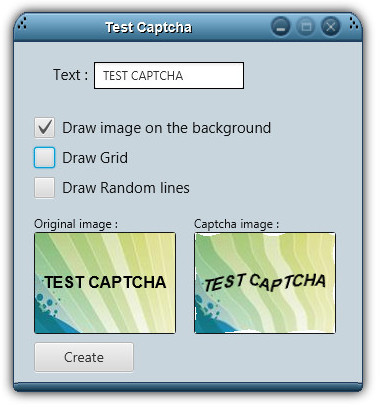The height and width of the screenshot is (407, 383).
Task: Click the "Text :" field label
Action: (71, 75)
